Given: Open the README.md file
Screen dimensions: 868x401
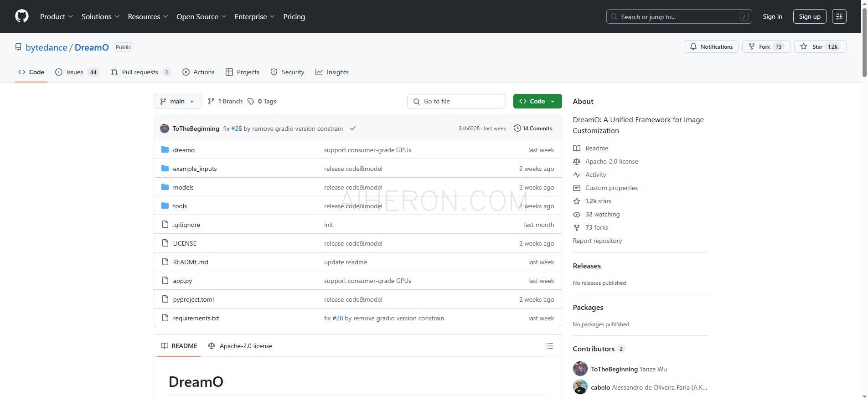Looking at the screenshot, I should [191, 262].
